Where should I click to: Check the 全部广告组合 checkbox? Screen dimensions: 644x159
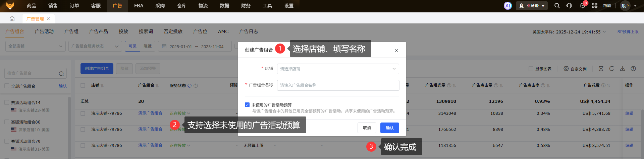point(7,86)
